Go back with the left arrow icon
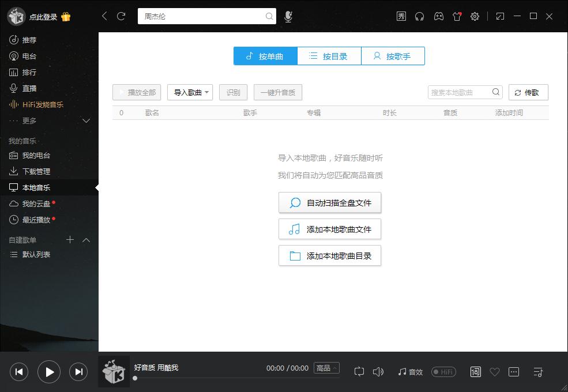This screenshot has width=568, height=392. coord(104,16)
